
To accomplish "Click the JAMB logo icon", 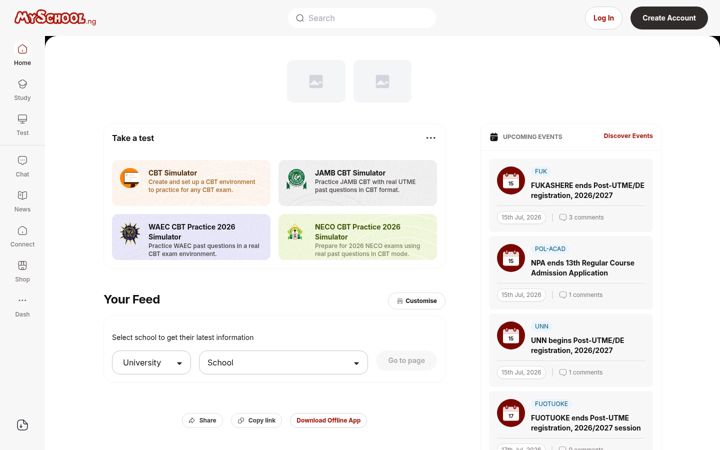I will pos(296,179).
